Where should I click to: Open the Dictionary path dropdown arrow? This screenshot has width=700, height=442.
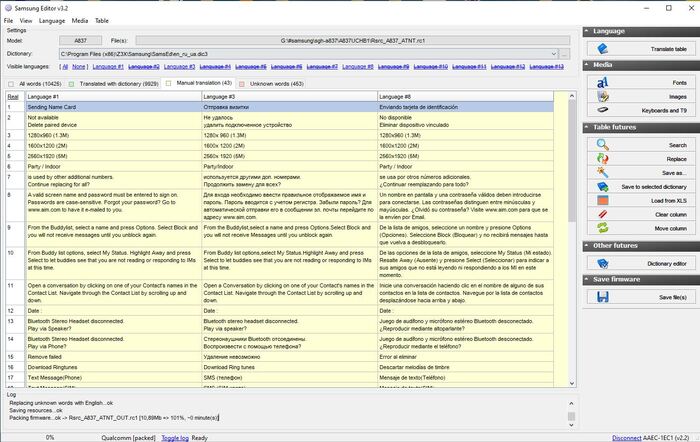(554, 54)
